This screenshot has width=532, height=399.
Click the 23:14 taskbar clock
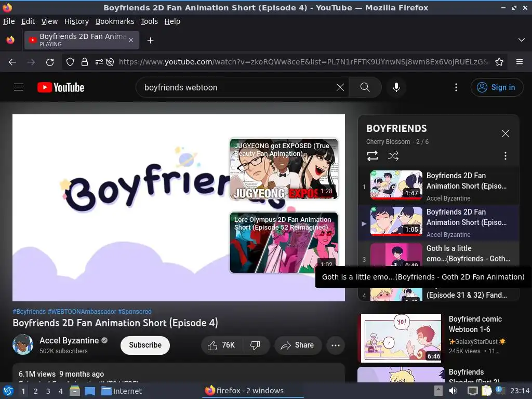click(x=520, y=391)
